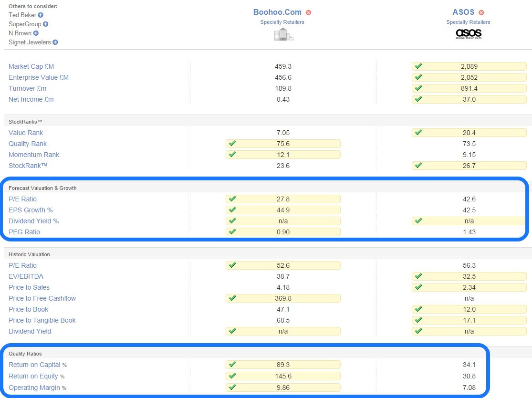The image size is (532, 398).
Task: Open the N Brown suggestion
Action: [20, 33]
